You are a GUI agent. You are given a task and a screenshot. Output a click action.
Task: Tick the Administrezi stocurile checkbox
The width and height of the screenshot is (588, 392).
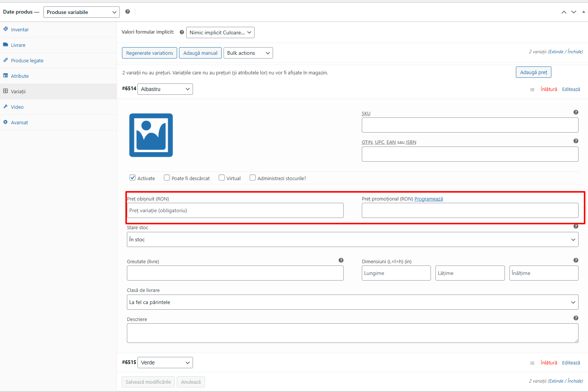coord(253,178)
